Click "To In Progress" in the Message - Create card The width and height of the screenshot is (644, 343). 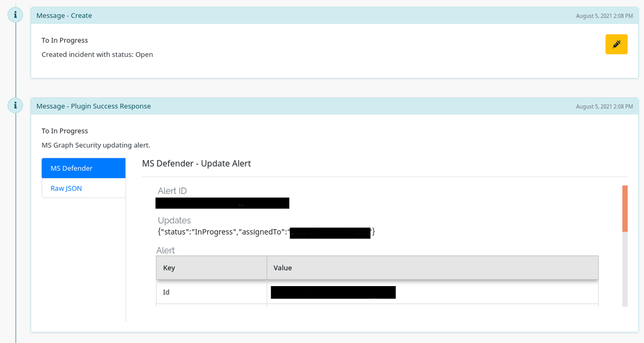65,40
